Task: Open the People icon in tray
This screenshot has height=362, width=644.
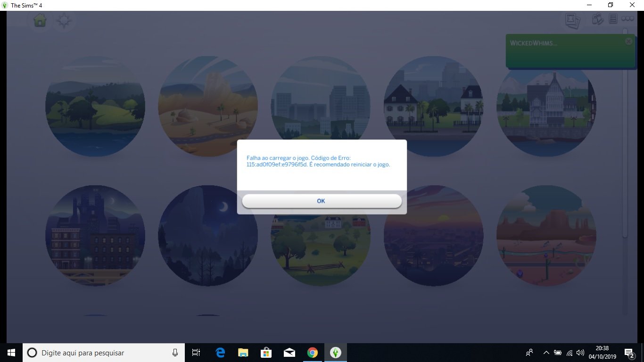Action: (x=529, y=353)
